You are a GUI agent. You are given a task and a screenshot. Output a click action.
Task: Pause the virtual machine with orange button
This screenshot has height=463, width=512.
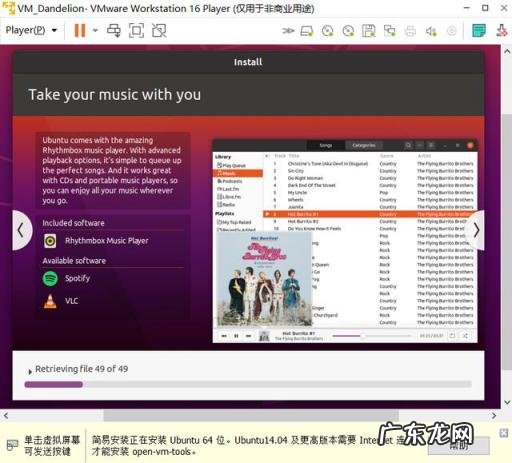point(80,30)
